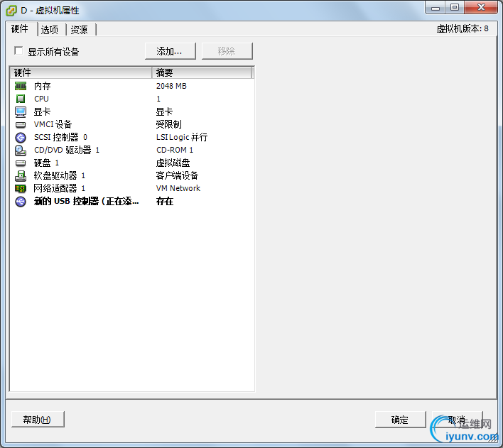Select the 显卡 hardware row label
This screenshot has width=503, height=448.
pyautogui.click(x=43, y=111)
